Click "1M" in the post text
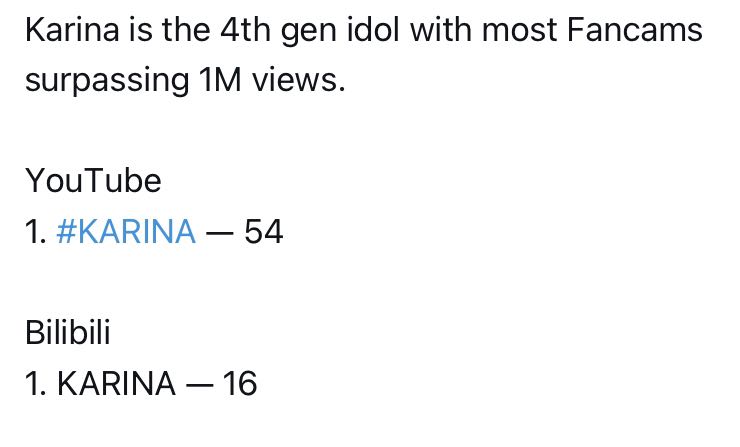 [x=220, y=80]
